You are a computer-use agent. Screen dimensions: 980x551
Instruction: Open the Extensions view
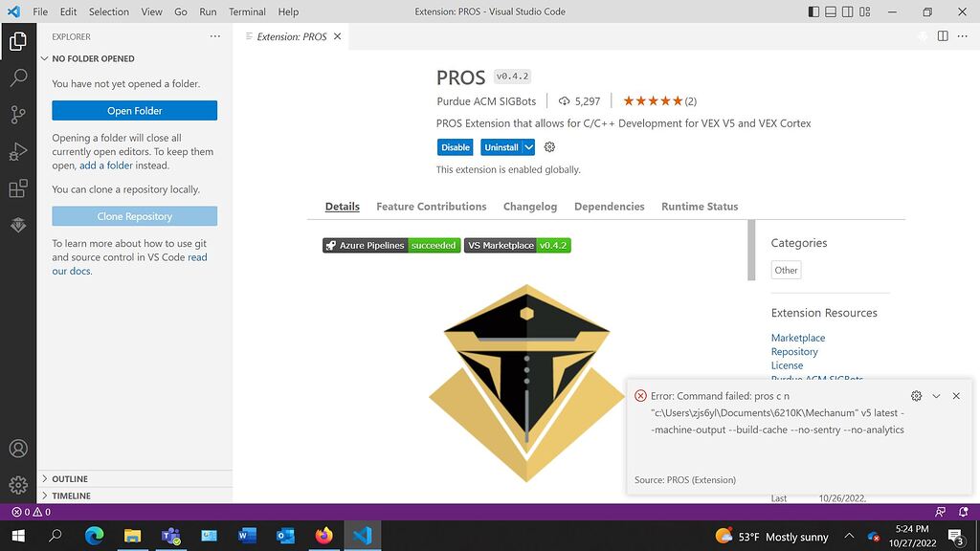(x=17, y=187)
